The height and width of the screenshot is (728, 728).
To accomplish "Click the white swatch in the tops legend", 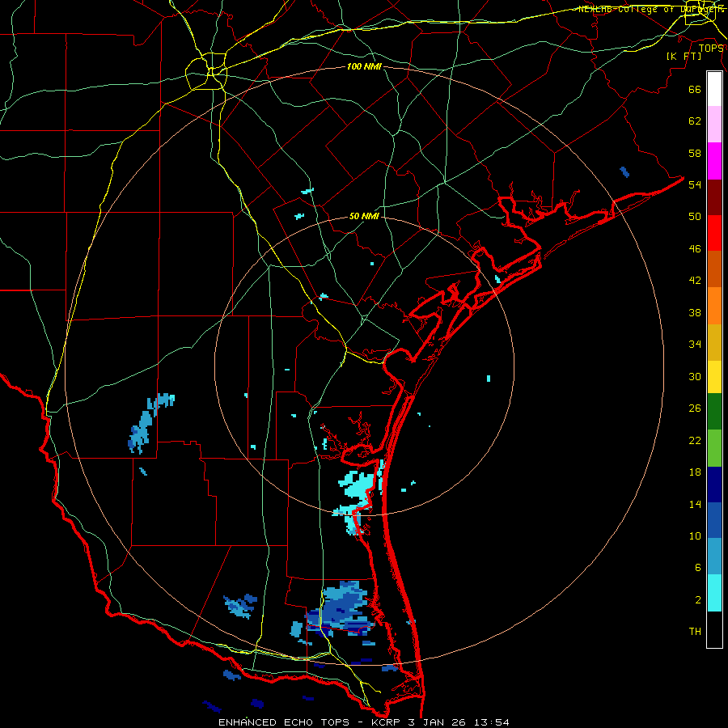I will coord(714,89).
